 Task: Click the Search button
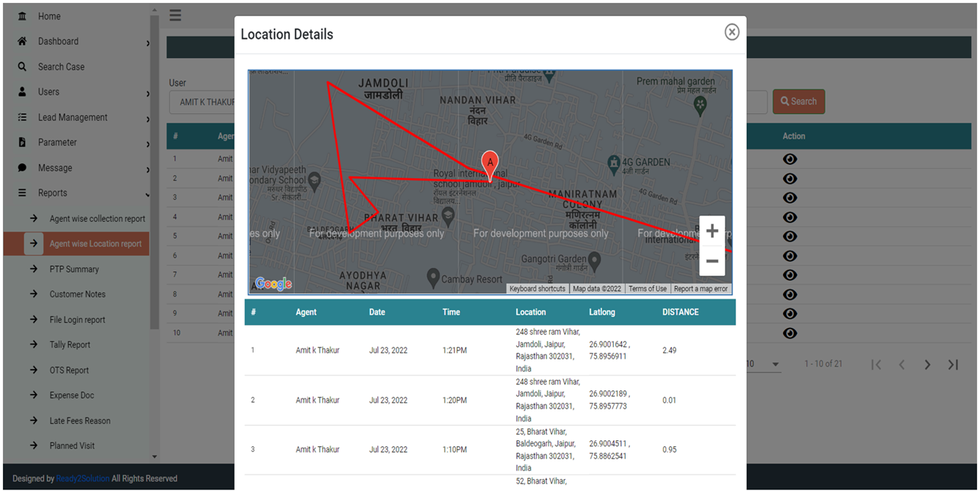click(798, 101)
